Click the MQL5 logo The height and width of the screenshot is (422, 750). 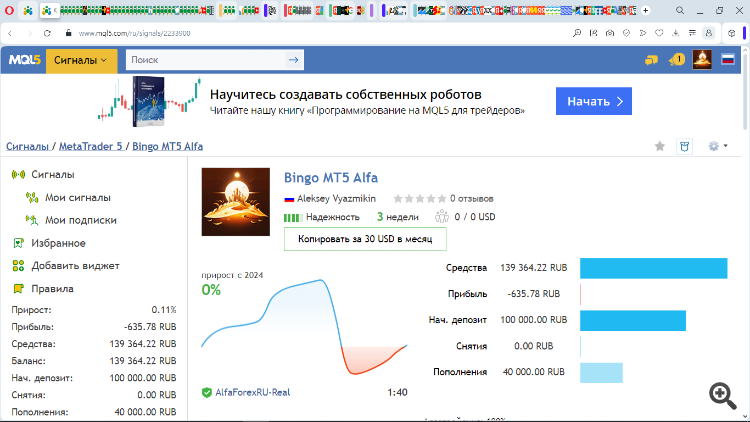pyautogui.click(x=24, y=60)
